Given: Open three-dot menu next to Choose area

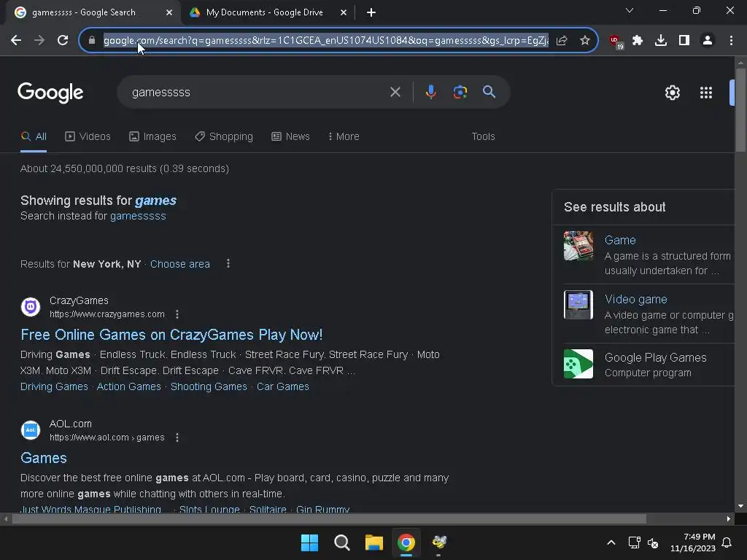Looking at the screenshot, I should coord(228,263).
